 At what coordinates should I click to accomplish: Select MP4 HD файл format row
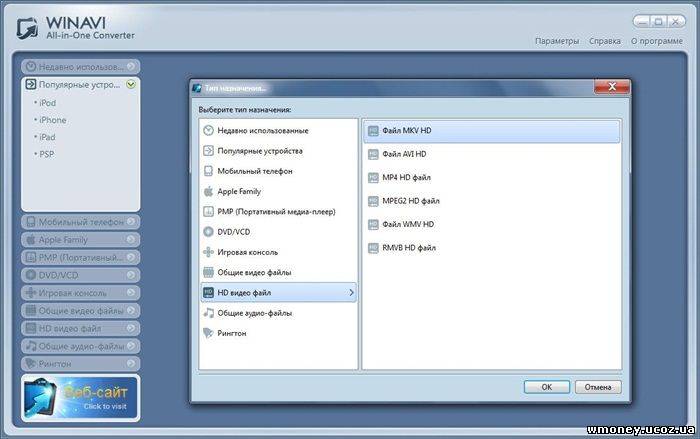(492, 178)
